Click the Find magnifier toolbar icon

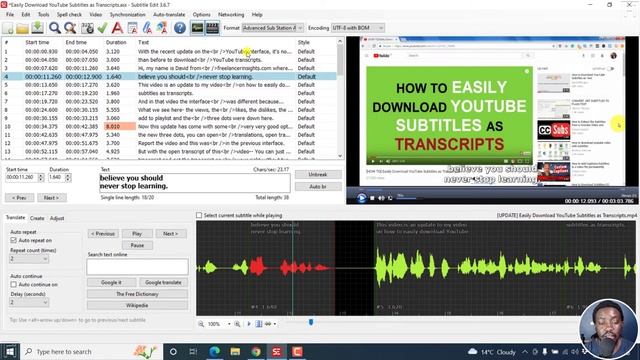coord(55,28)
